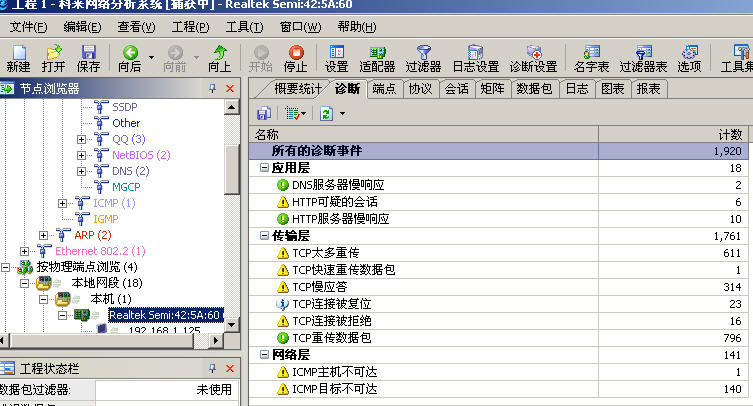The height and width of the screenshot is (406, 753).
Task: Expand the NetBIOS (2) tree node
Action: coord(82,155)
